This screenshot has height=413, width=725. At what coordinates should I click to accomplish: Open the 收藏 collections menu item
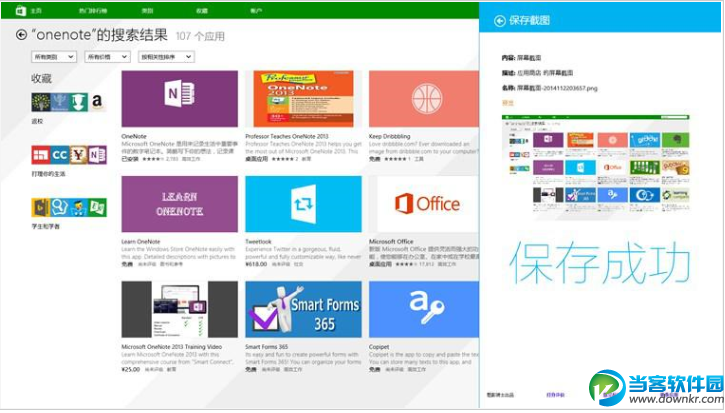tap(202, 11)
